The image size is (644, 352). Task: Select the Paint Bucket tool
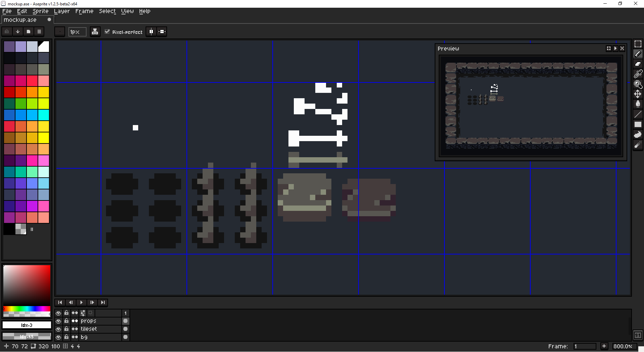pyautogui.click(x=638, y=104)
